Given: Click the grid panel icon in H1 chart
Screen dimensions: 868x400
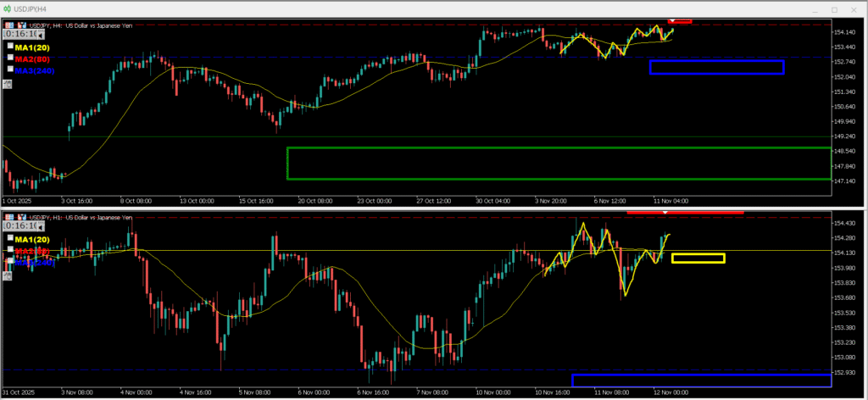Looking at the screenshot, I should (x=8, y=218).
